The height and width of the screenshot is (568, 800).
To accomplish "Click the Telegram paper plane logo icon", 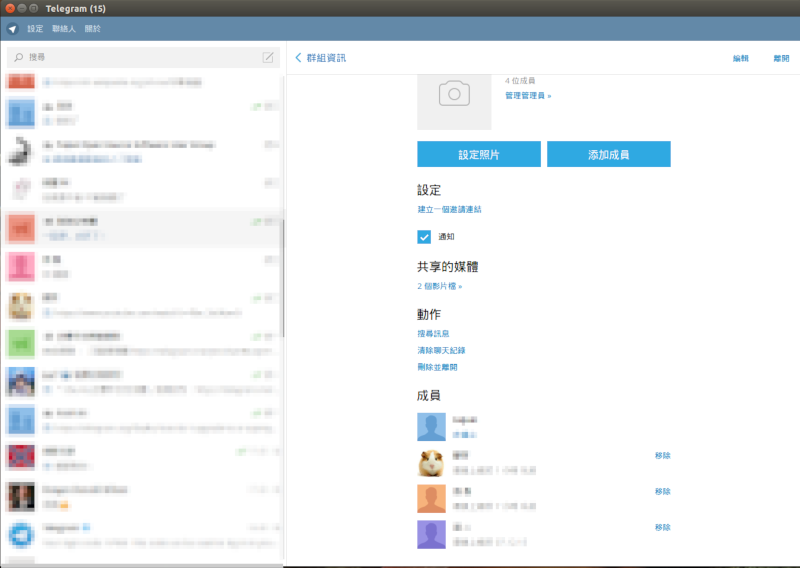I will point(12,29).
